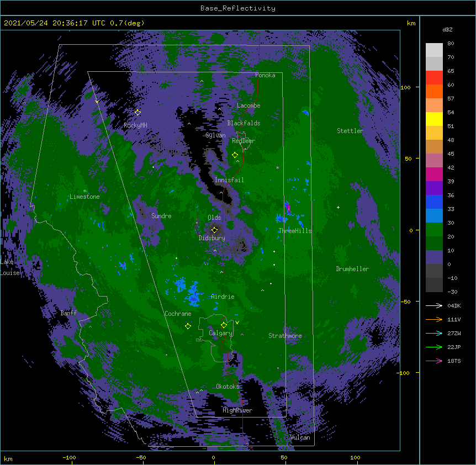The height and width of the screenshot is (465, 476).
Task: Pick the bright green swatch below 30 dBZ
Action: (434, 230)
